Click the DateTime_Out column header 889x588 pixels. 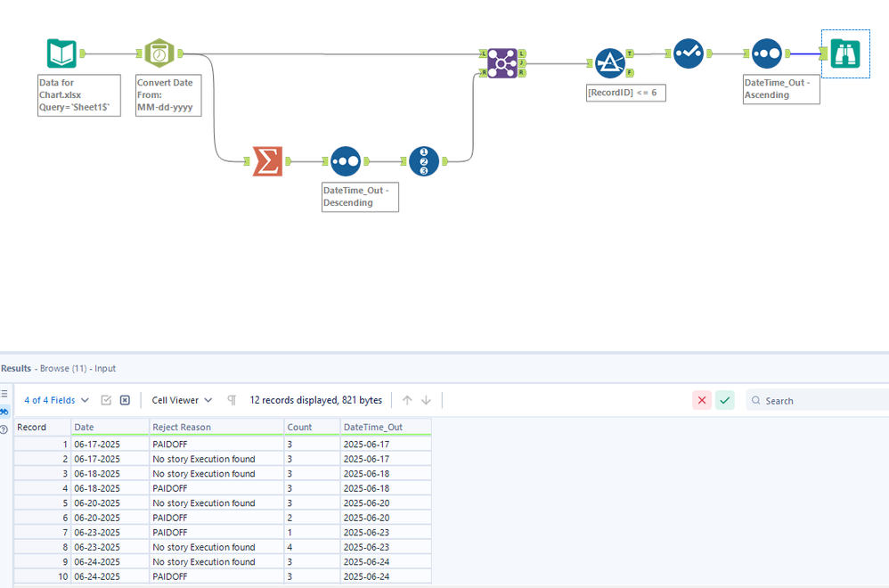[386, 427]
